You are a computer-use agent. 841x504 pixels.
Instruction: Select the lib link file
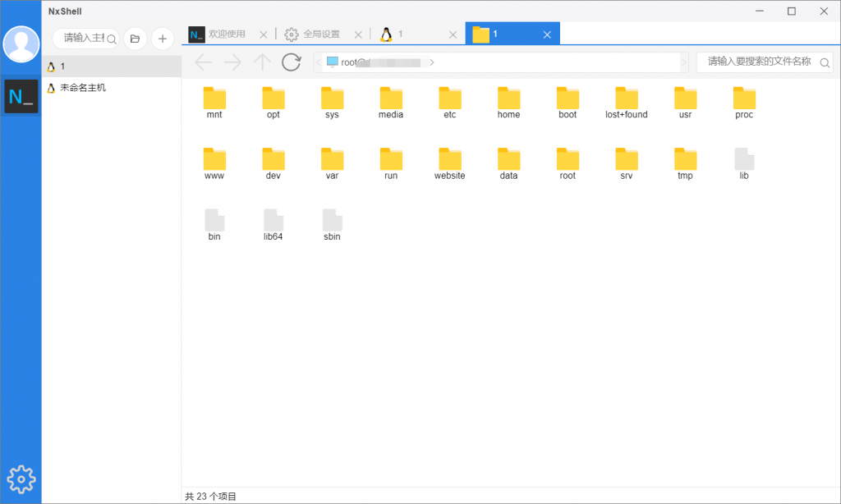744,163
